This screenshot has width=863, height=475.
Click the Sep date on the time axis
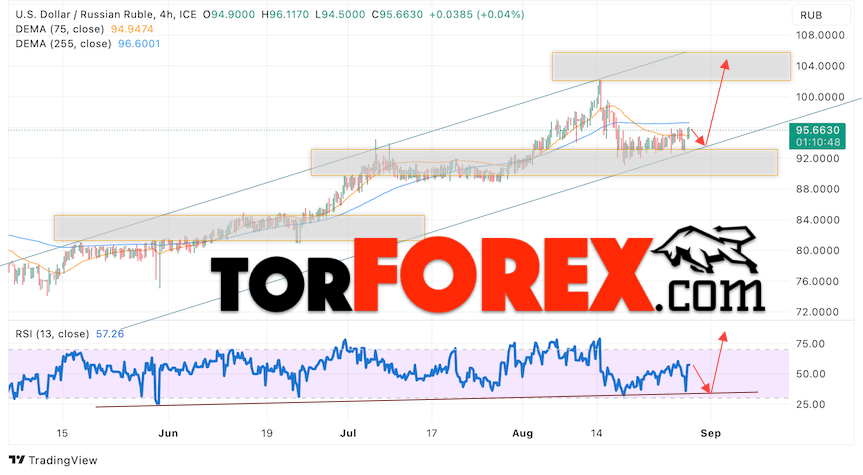click(x=711, y=433)
